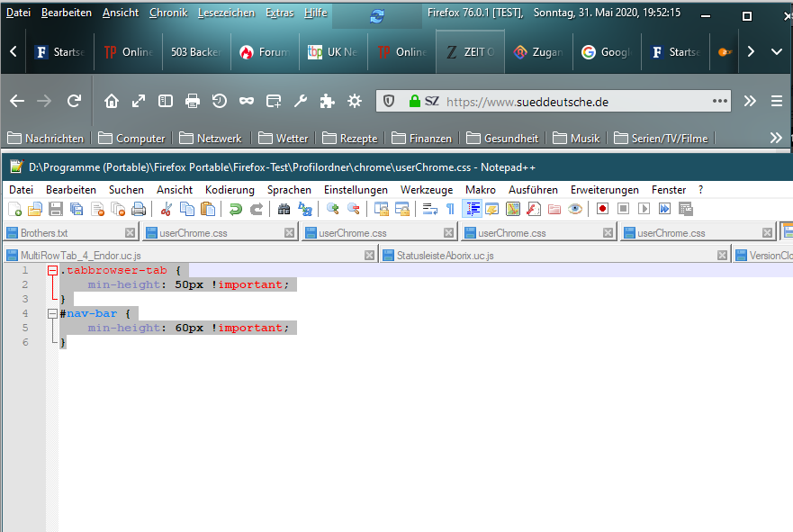The height and width of the screenshot is (532, 793).
Task: Go to the Firefox home page
Action: click(112, 102)
